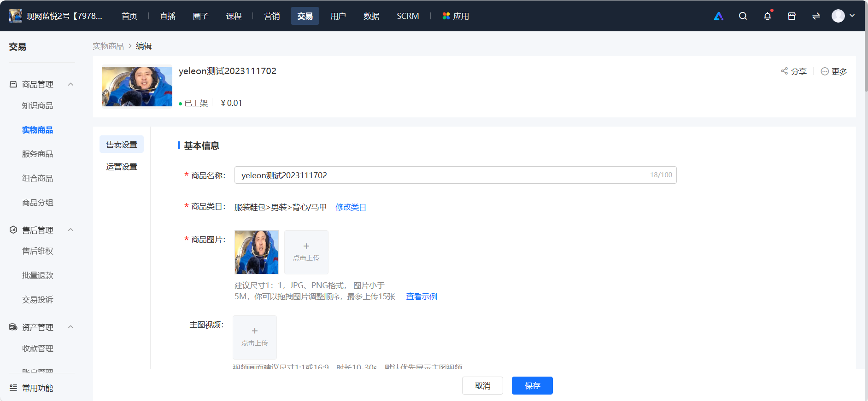Click the 商品名称 input field

pos(455,175)
